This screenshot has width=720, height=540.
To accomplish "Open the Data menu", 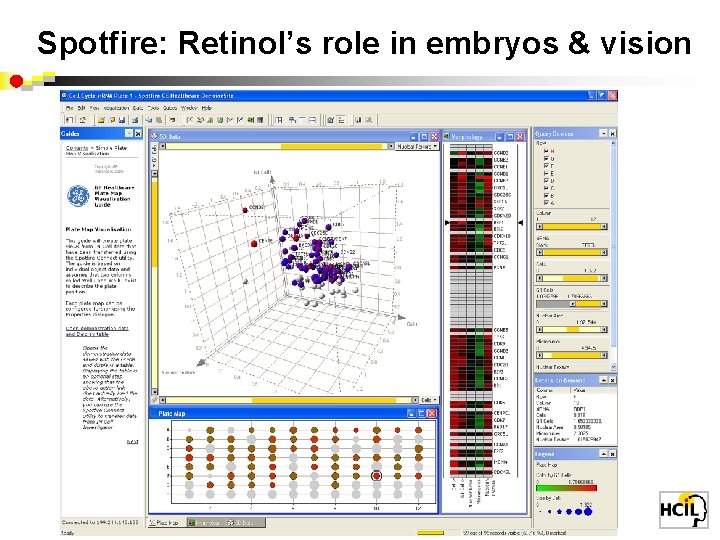I will [137, 108].
